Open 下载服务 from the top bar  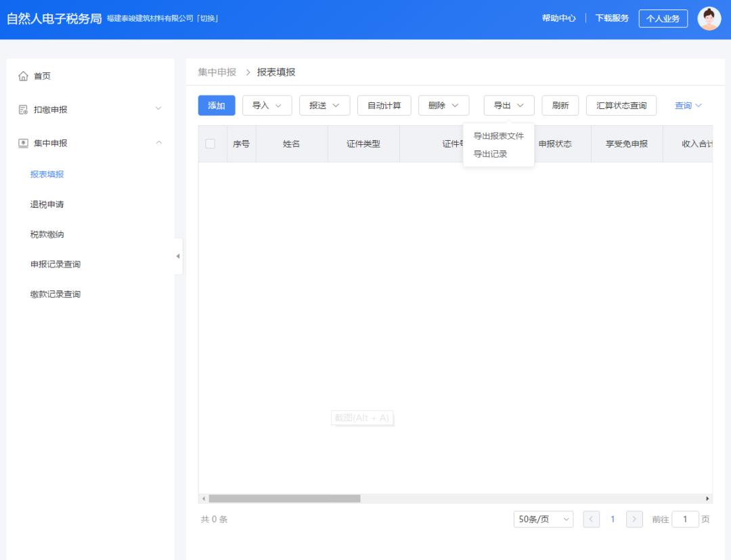(611, 18)
